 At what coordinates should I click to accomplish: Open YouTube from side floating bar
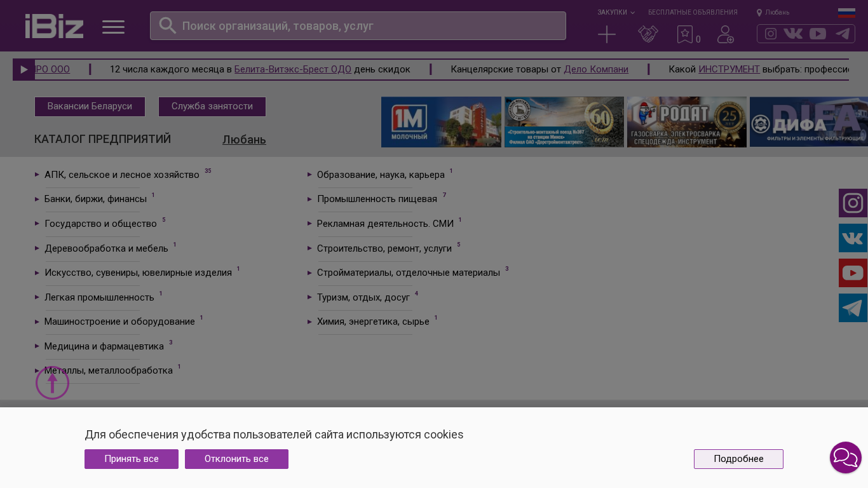click(853, 273)
